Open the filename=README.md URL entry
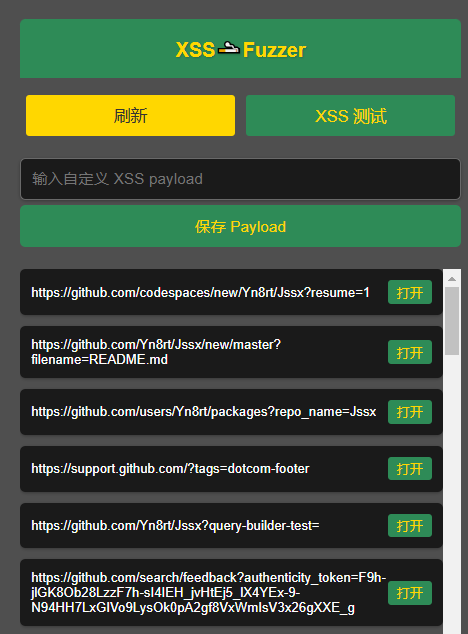 [410, 352]
